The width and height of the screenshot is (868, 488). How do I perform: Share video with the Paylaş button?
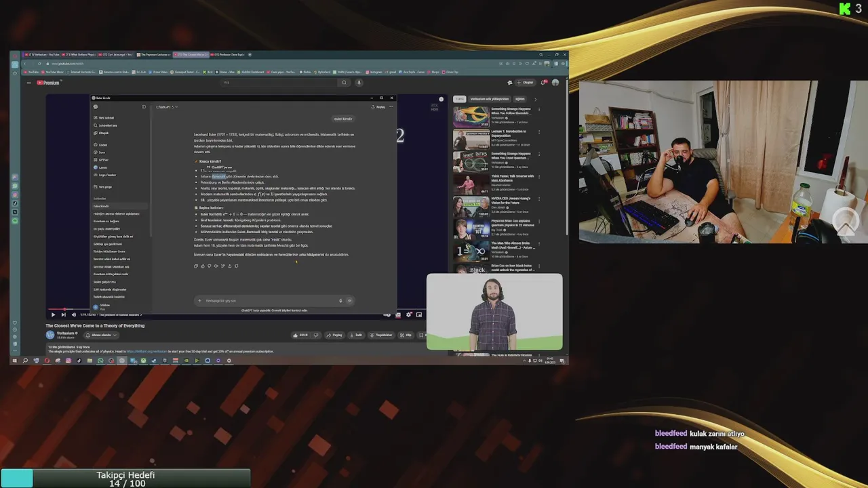click(334, 335)
